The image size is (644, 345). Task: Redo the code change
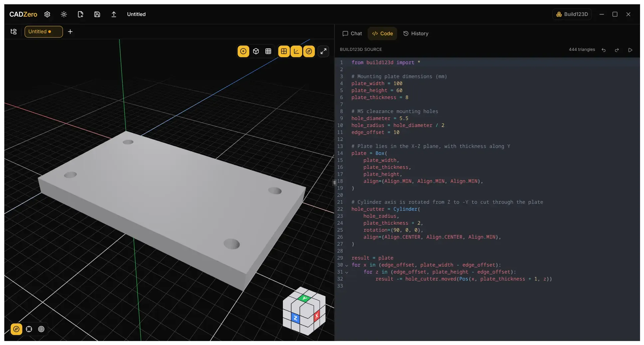[x=617, y=50]
